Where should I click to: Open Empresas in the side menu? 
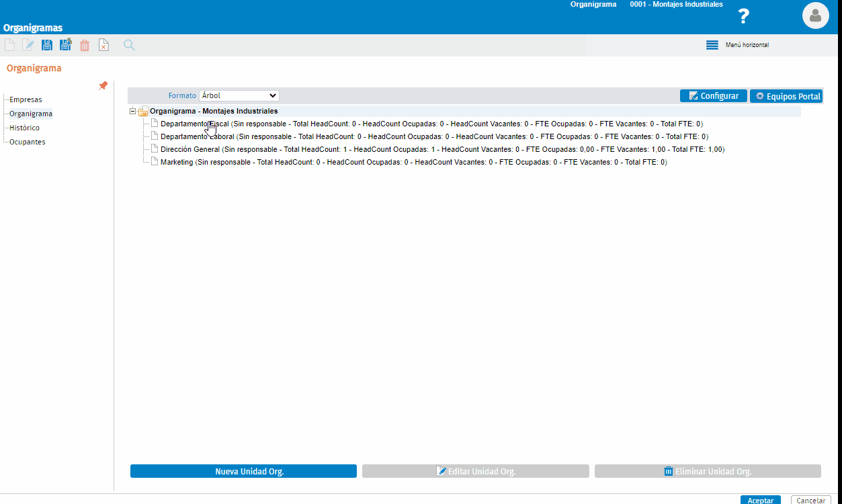click(x=26, y=99)
